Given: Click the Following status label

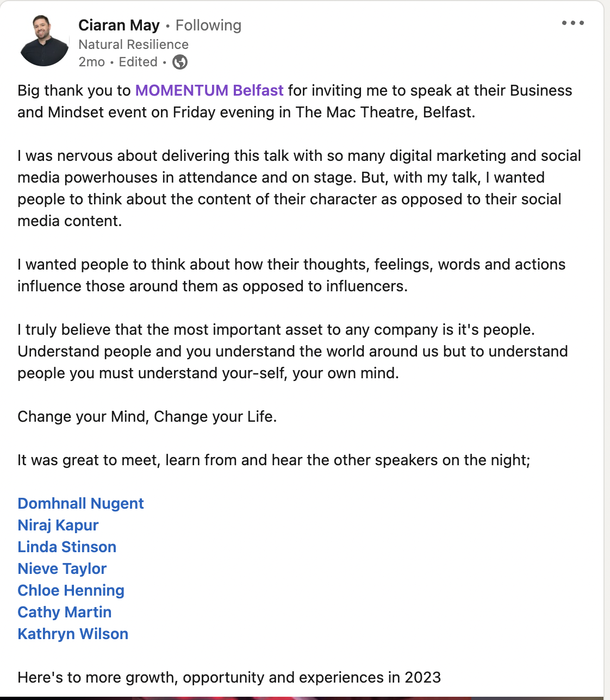Looking at the screenshot, I should point(208,26).
